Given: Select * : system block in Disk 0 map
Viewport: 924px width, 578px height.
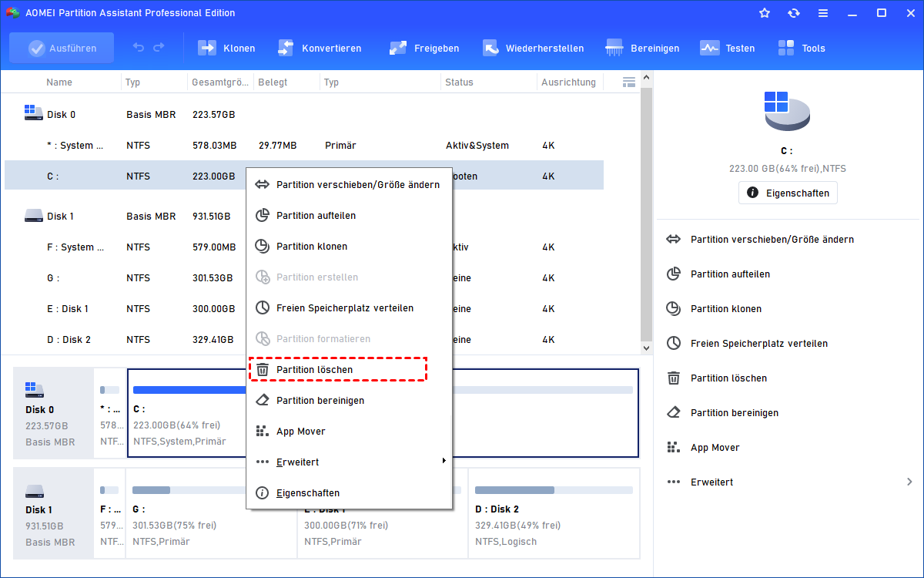Looking at the screenshot, I should click(x=110, y=413).
